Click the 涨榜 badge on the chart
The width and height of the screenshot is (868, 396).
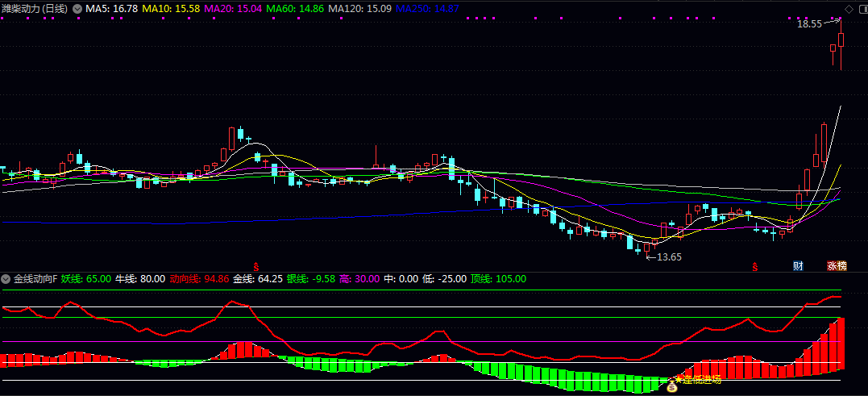click(x=837, y=265)
